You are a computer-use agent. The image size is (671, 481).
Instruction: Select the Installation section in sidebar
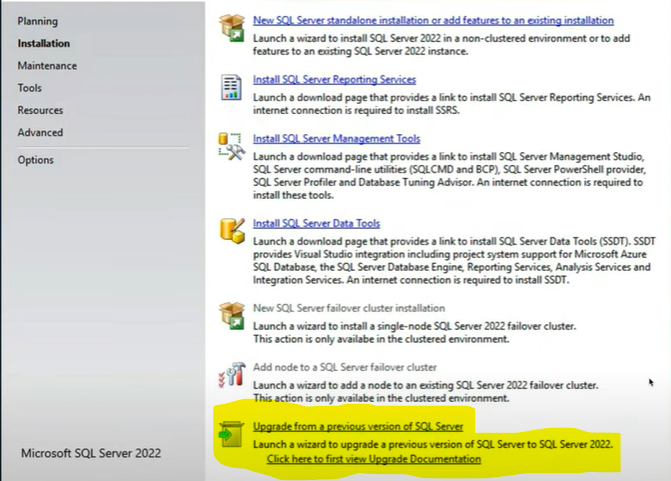(x=44, y=44)
